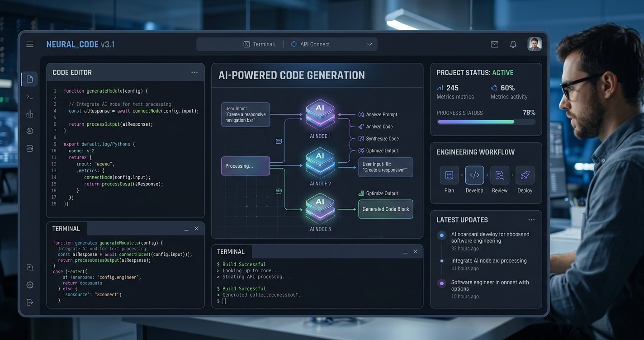This screenshot has height=340, width=644.
Task: Select the Plan workflow step icon
Action: tap(449, 175)
